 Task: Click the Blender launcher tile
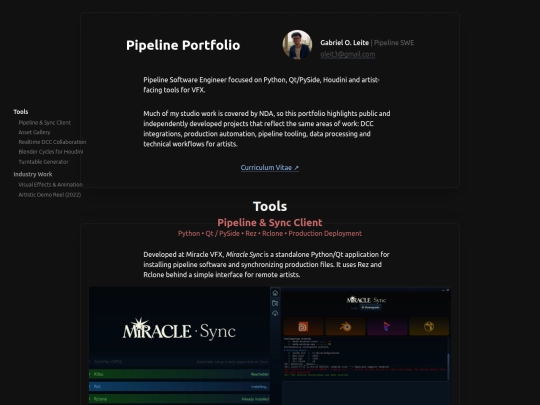tap(345, 326)
